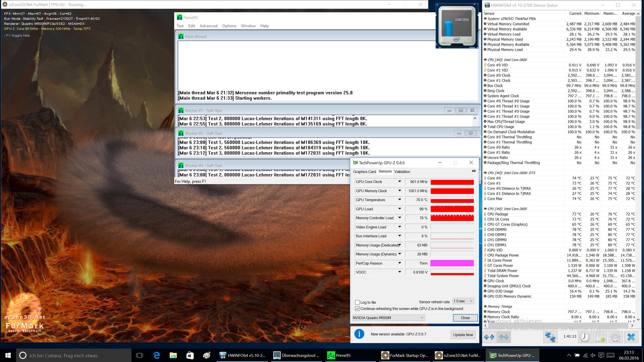Click GPU-Z Close button
Screen dimensions: 644x362
(465, 318)
